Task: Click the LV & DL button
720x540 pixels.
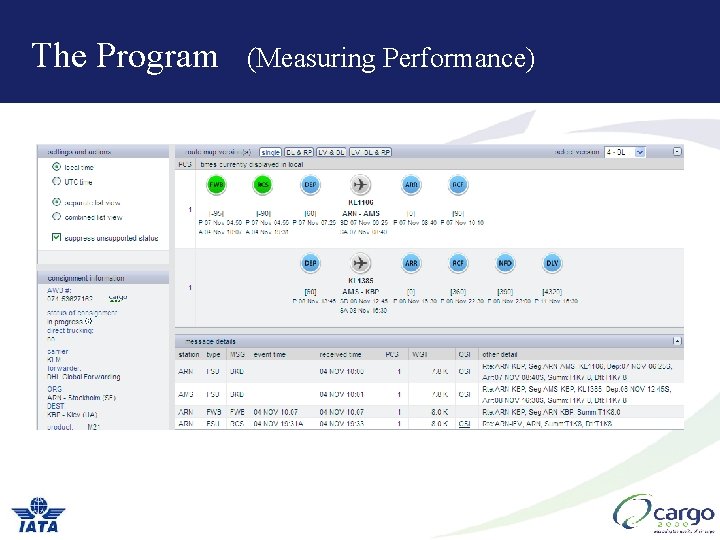Action: click(331, 152)
